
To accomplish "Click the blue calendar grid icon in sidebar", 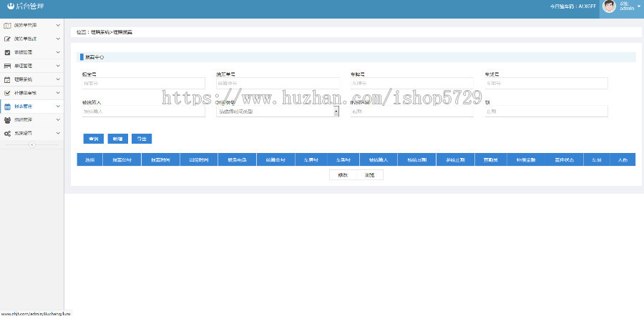I will coord(7,107).
